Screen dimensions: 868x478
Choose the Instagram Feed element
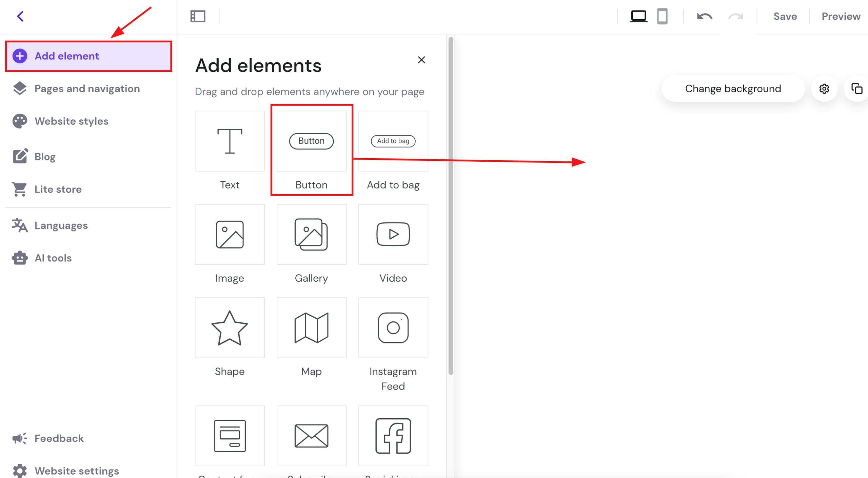coord(393,328)
